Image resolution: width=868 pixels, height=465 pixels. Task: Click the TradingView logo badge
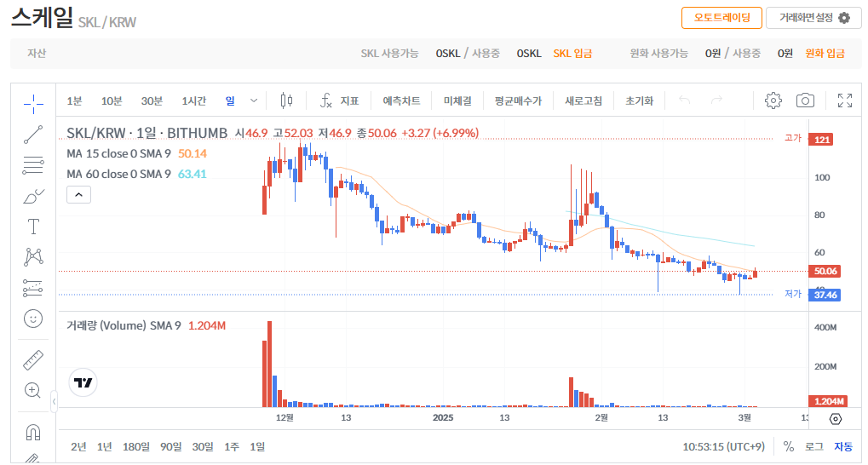pos(83,382)
